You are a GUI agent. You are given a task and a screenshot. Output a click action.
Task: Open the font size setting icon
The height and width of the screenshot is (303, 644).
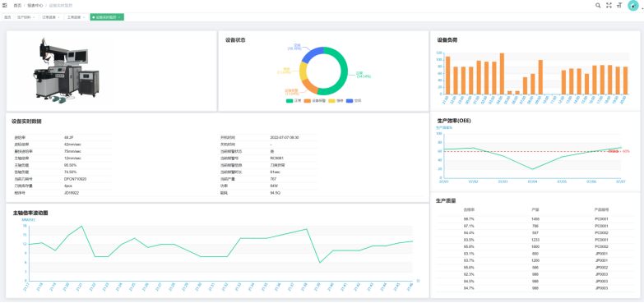coord(619,5)
